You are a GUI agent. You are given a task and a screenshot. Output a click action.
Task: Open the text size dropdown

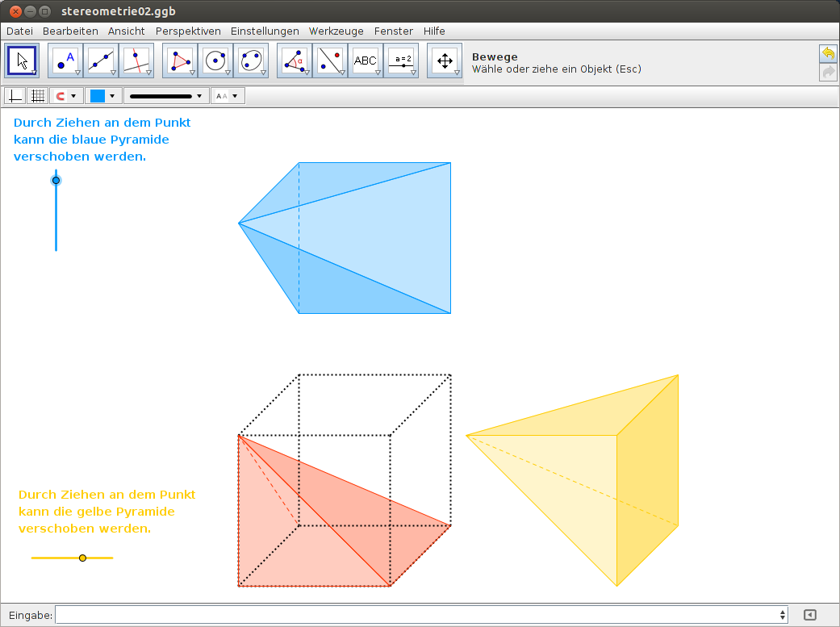tap(227, 96)
